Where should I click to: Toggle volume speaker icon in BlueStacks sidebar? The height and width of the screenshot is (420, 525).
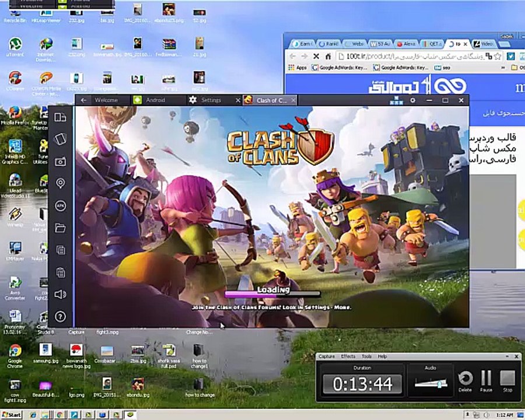(60, 295)
